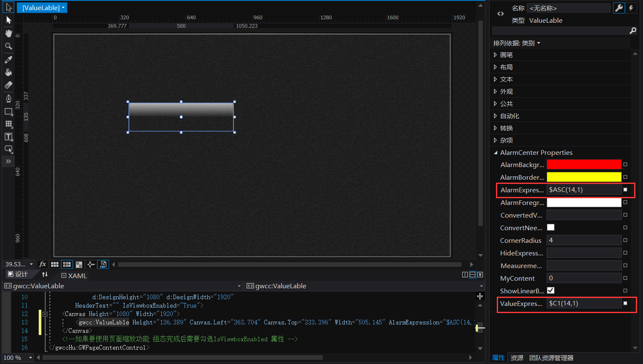Screen dimensions: 643x364
Task: Open the Events lightning bolt view
Action: 631,8
